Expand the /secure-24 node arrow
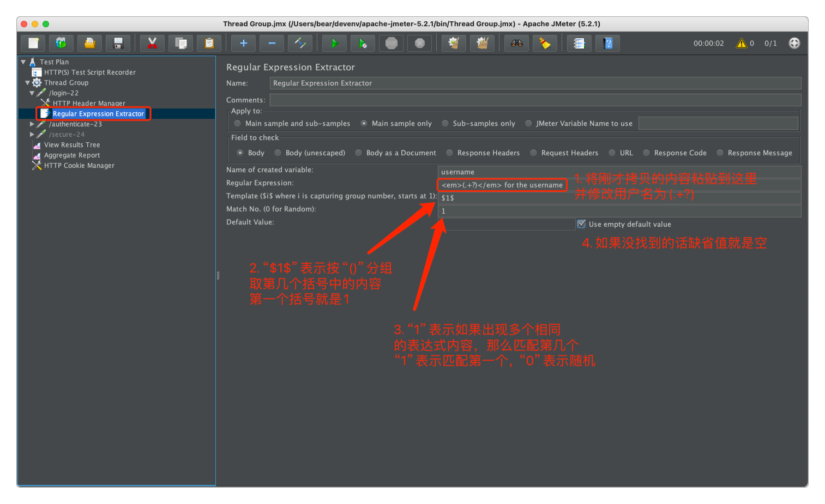The image size is (825, 504). click(x=32, y=135)
